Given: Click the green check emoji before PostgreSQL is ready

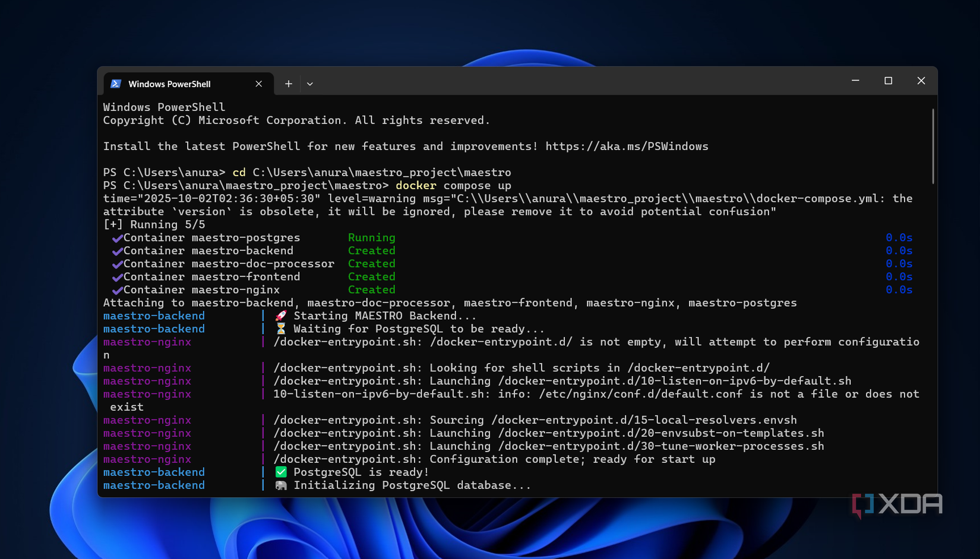Looking at the screenshot, I should pyautogui.click(x=281, y=472).
